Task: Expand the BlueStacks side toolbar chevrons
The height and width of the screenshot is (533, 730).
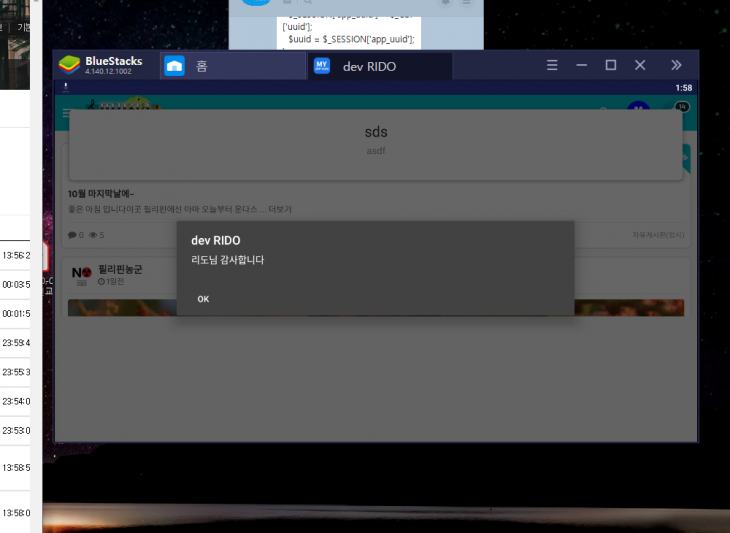Action: point(677,65)
